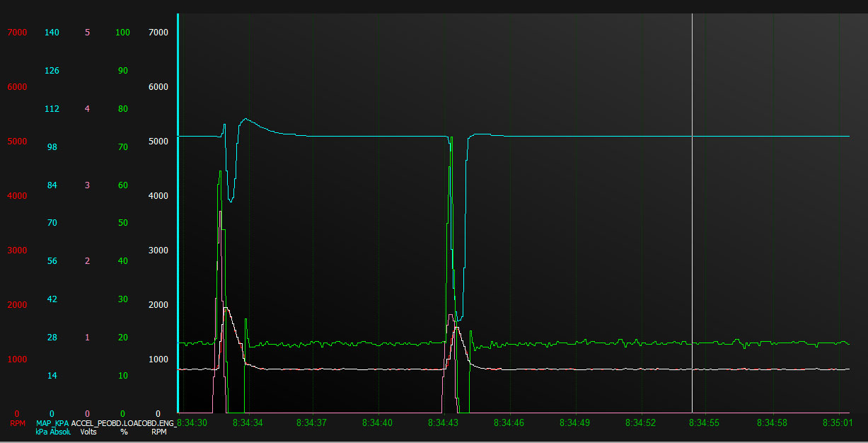Image resolution: width=868 pixels, height=443 pixels.
Task: Click the 8:34:55 time axis label
Action: (705, 422)
